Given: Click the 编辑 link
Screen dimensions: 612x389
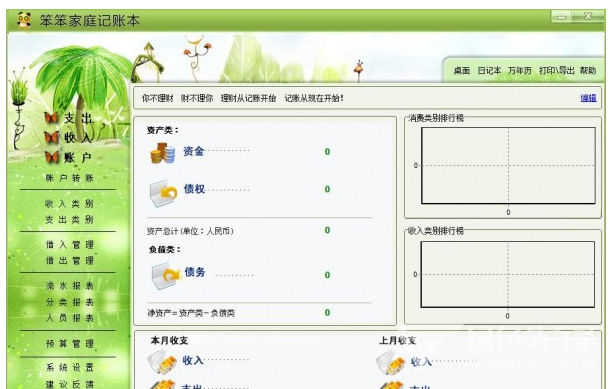Looking at the screenshot, I should pyautogui.click(x=589, y=98).
